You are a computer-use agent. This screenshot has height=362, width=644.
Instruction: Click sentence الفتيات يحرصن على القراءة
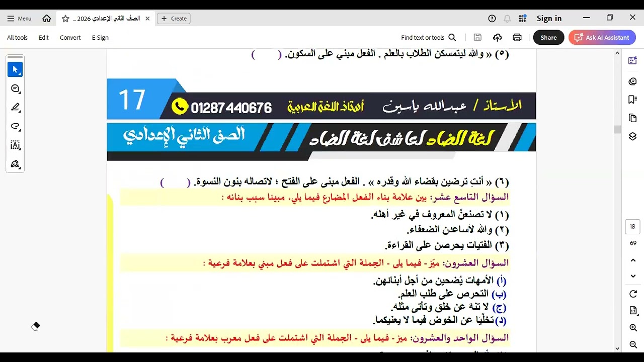[447, 245]
